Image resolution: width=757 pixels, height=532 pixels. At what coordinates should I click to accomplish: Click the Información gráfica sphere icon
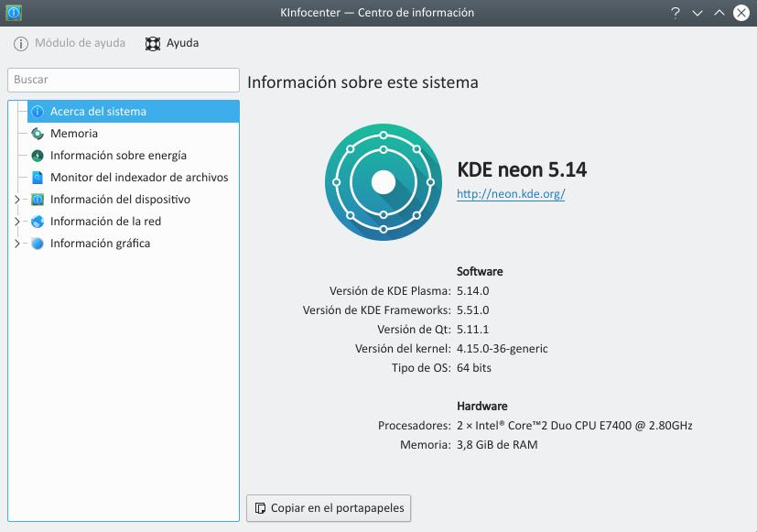(38, 244)
